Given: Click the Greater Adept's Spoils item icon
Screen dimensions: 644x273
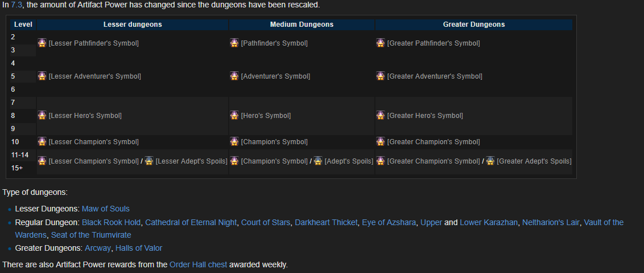Looking at the screenshot, I should [x=490, y=161].
